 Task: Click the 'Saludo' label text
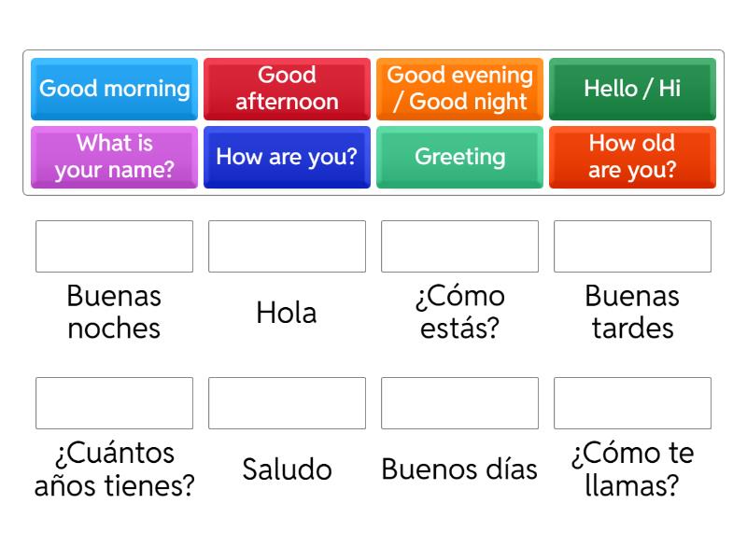point(287,469)
